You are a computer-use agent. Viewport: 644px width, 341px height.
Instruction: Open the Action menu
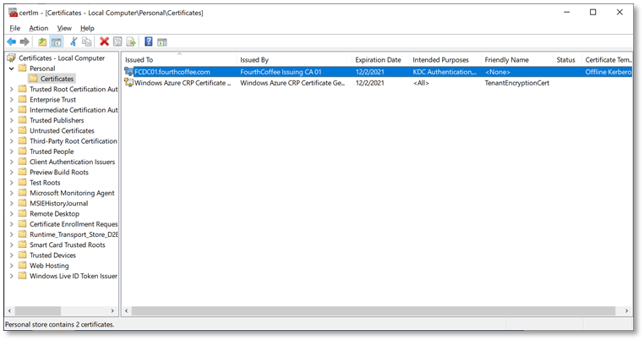point(39,28)
